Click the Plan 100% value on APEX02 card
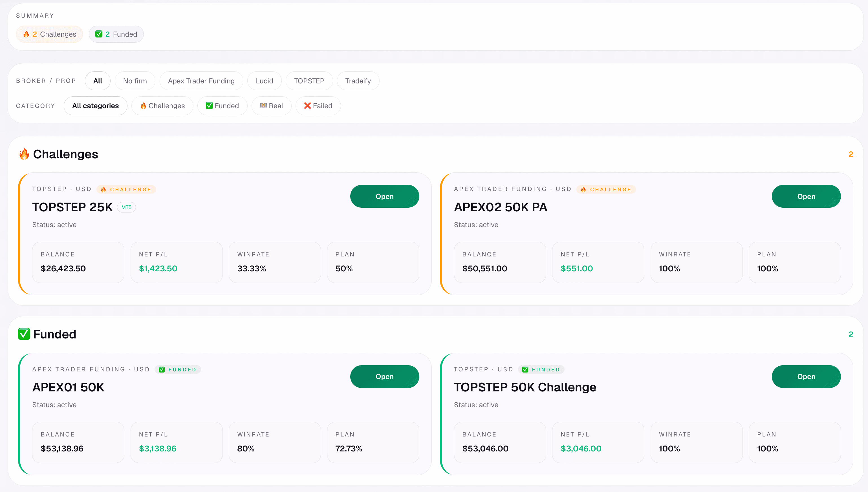 tap(768, 269)
